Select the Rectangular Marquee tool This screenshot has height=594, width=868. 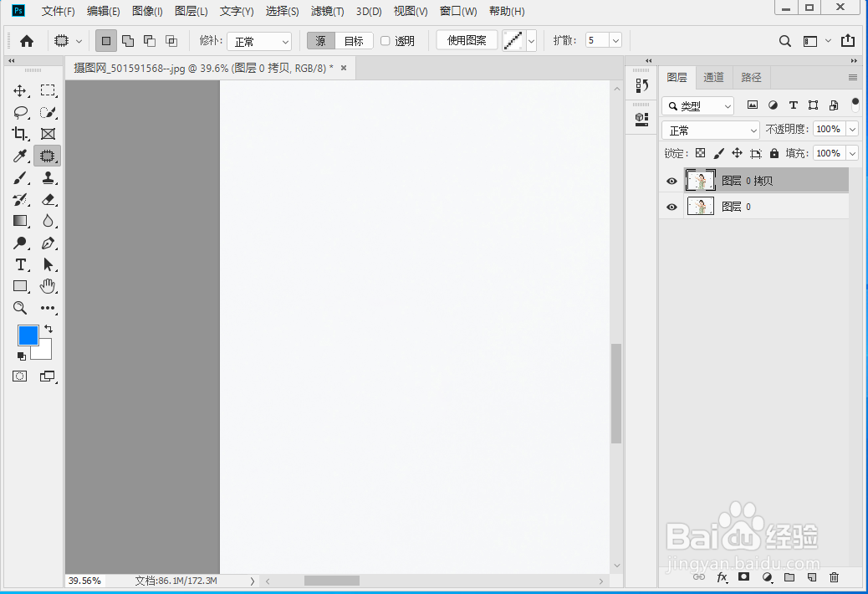(x=48, y=90)
